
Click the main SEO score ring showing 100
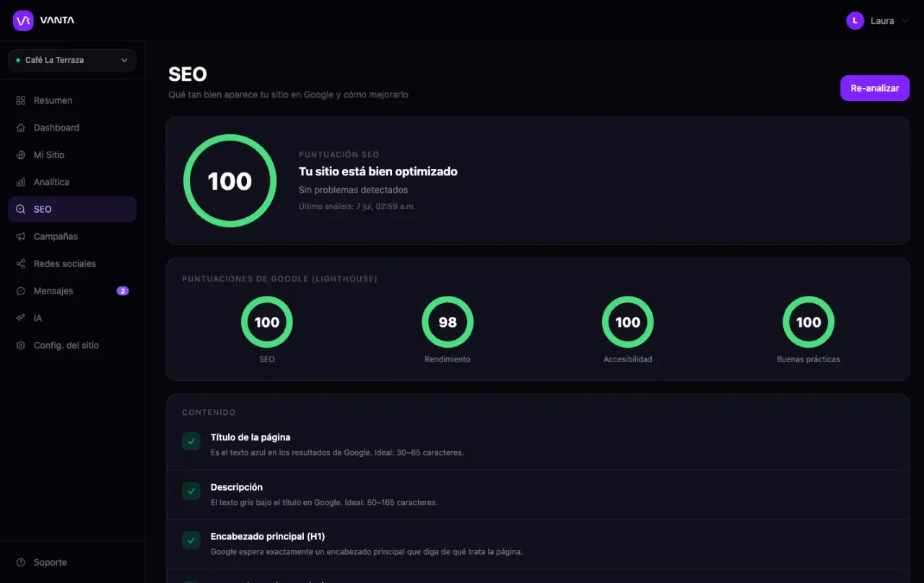(230, 181)
